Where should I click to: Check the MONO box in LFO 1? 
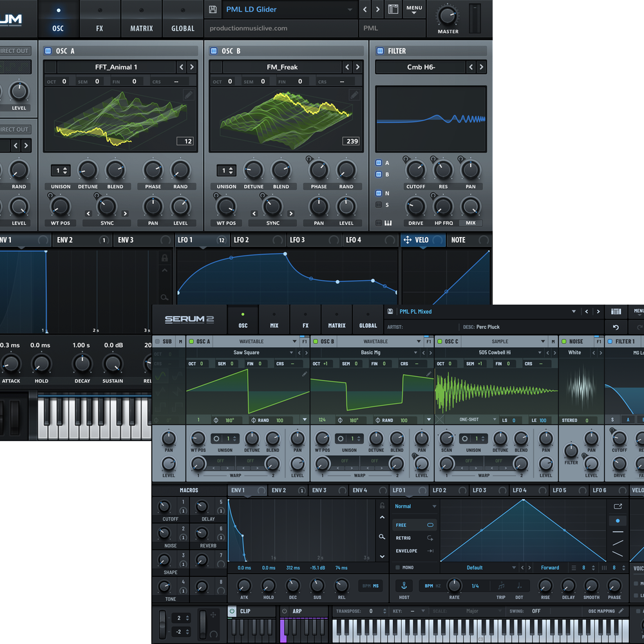click(x=397, y=568)
